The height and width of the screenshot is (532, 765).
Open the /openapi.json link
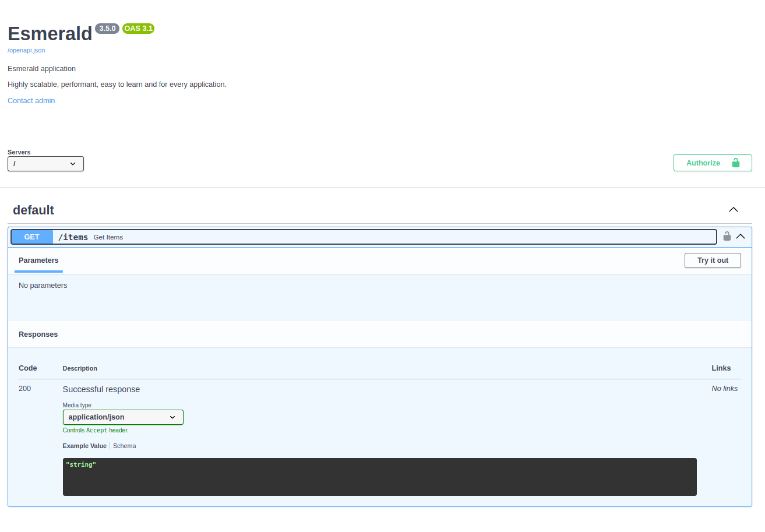pyautogui.click(x=26, y=50)
